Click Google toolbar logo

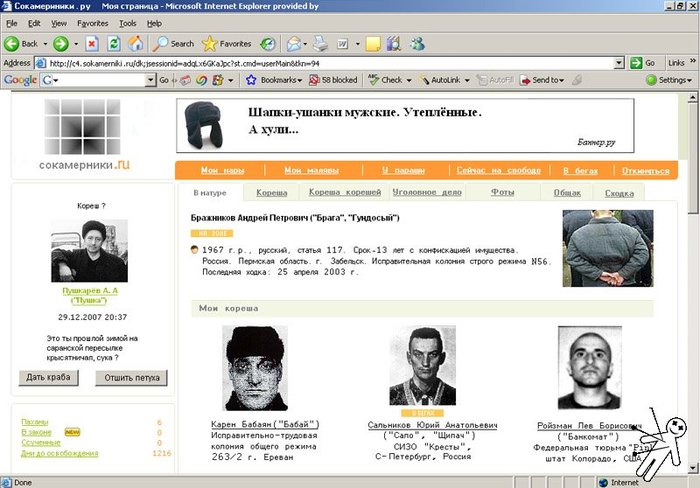(x=20, y=80)
